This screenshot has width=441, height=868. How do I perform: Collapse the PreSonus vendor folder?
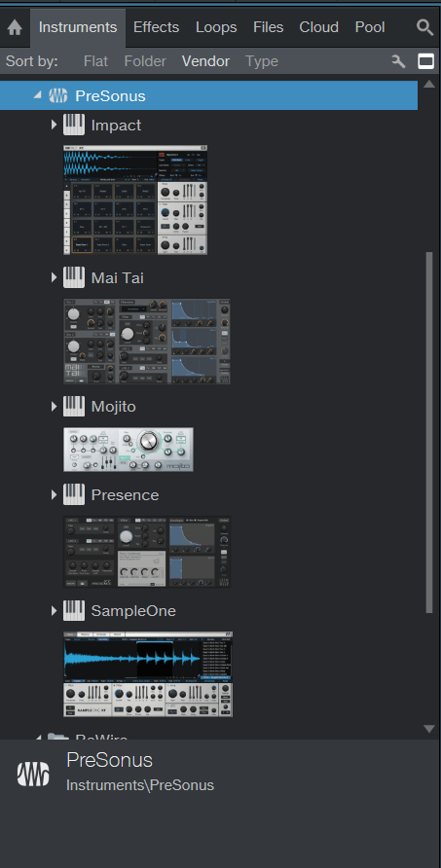[37, 95]
